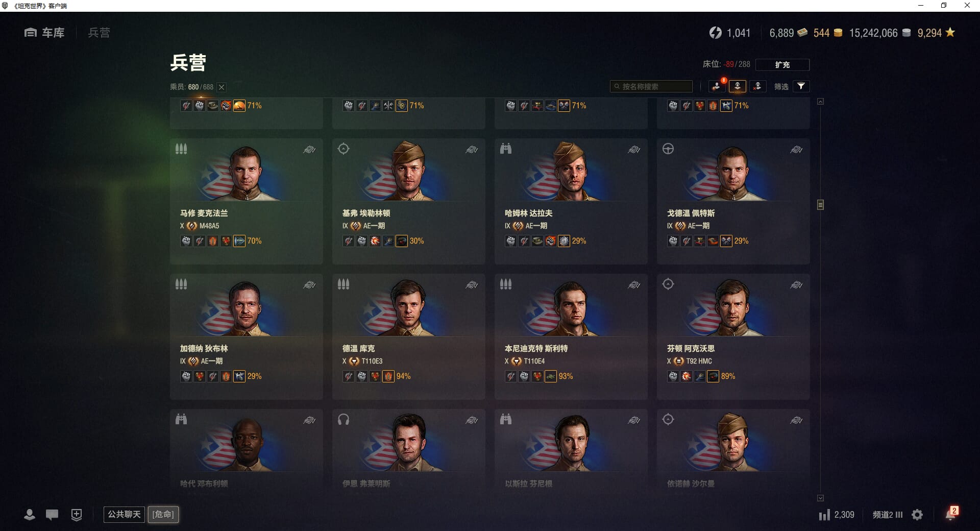Clear the crew count filter X
Image resolution: width=980 pixels, height=531 pixels.
click(x=222, y=87)
